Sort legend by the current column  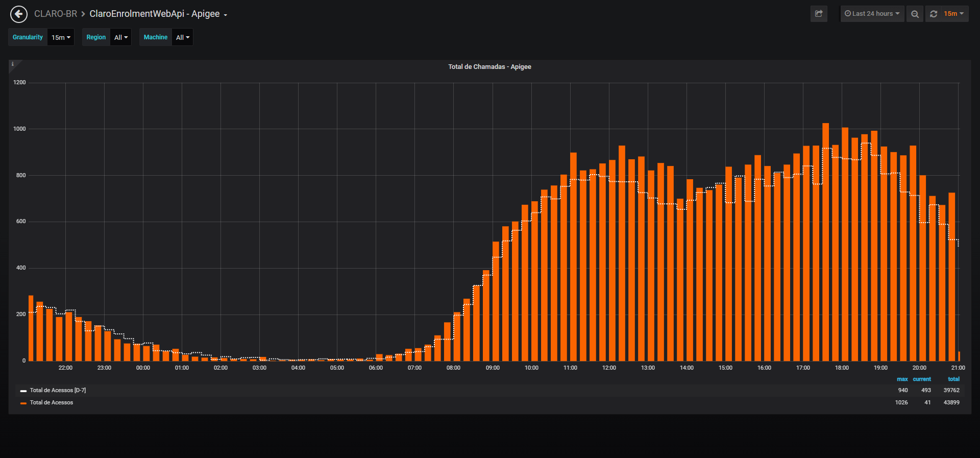922,379
